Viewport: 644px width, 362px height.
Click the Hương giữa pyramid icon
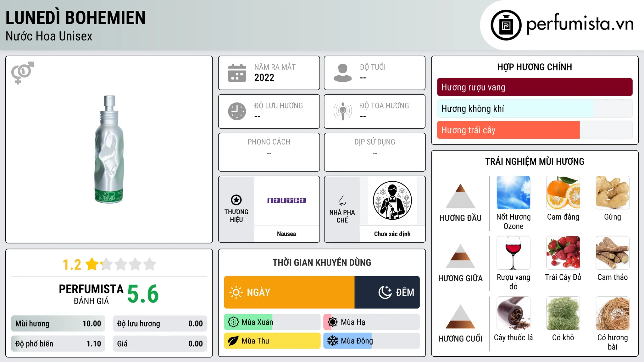point(460,256)
